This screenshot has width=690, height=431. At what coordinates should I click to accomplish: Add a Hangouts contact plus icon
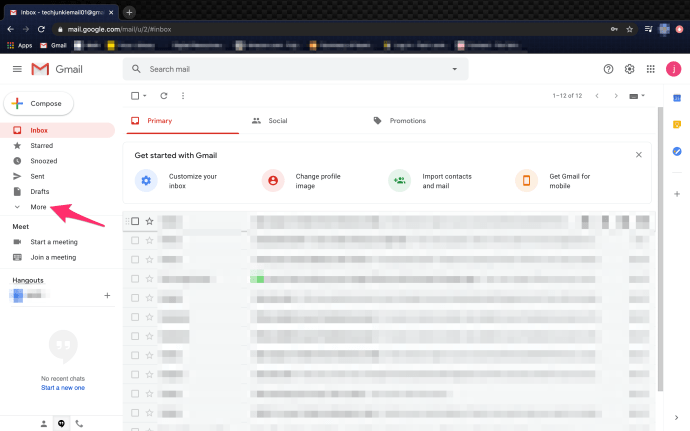pyautogui.click(x=107, y=295)
